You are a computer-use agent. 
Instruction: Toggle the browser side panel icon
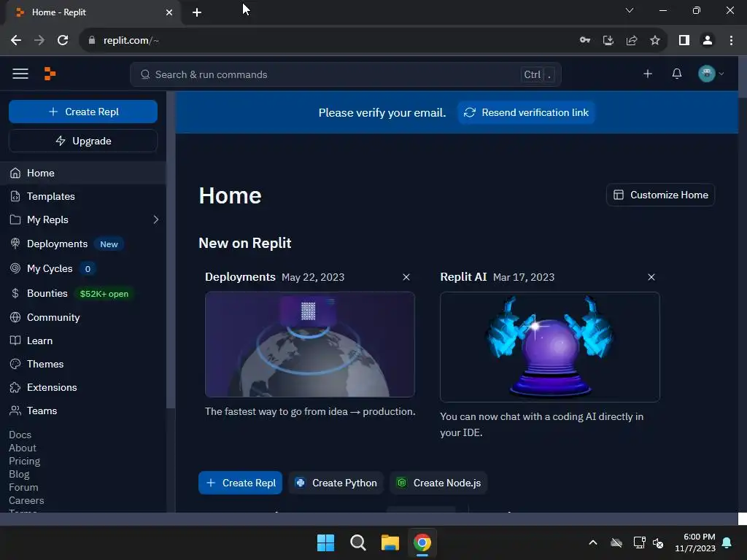[x=684, y=41]
